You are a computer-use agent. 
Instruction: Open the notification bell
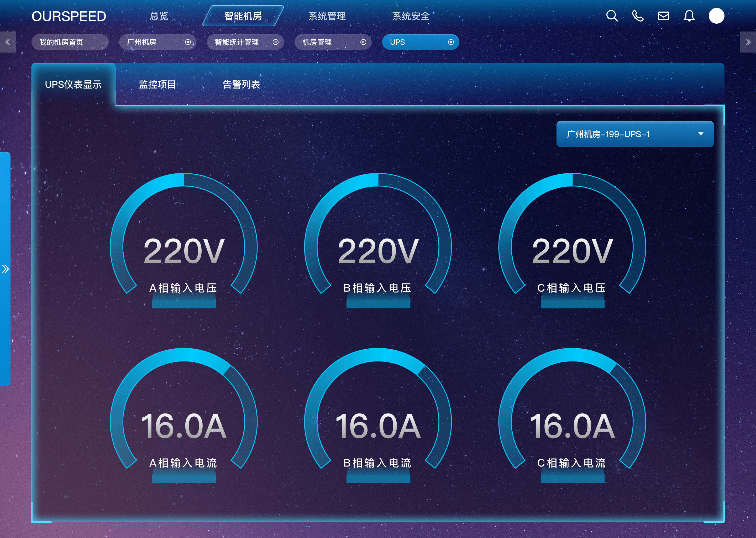pyautogui.click(x=689, y=16)
